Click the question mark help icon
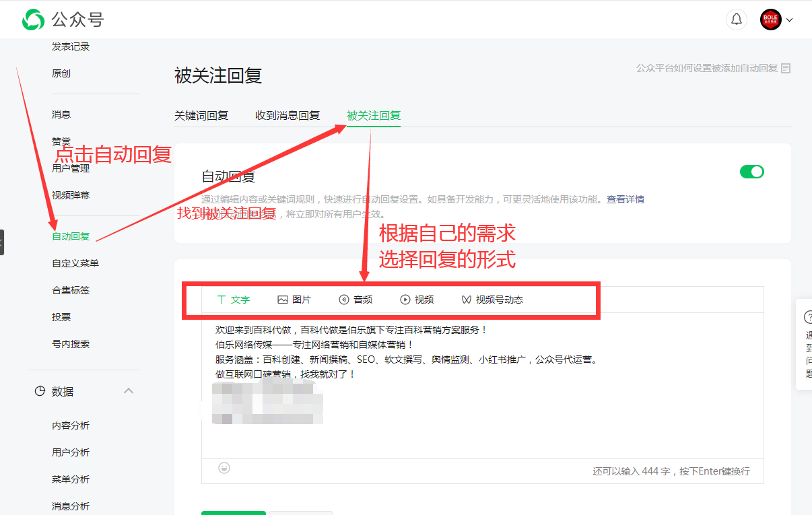This screenshot has height=515, width=812. point(808,317)
